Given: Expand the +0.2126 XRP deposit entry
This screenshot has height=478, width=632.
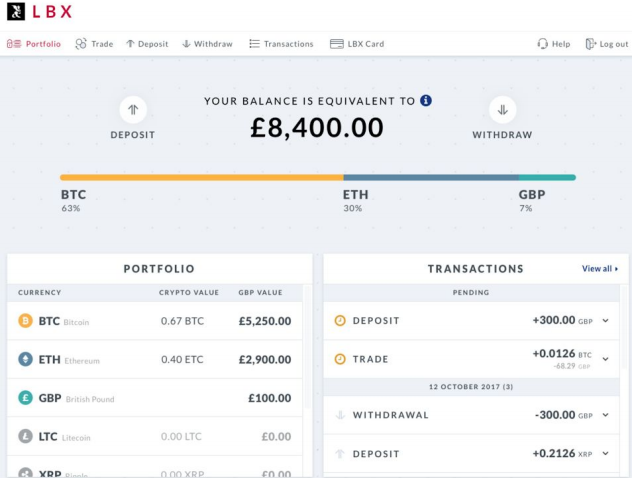Looking at the screenshot, I should 605,453.
